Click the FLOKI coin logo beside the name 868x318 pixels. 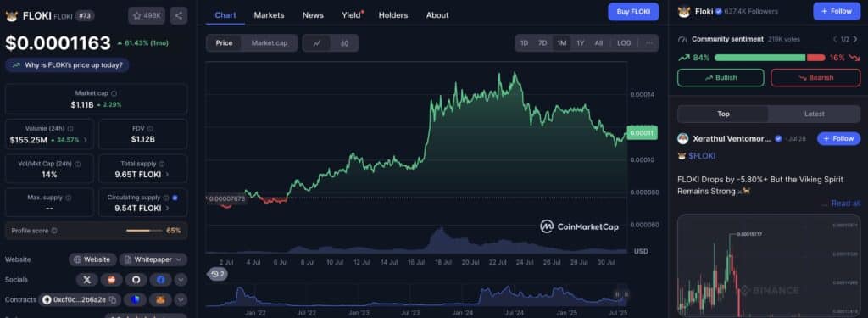tap(12, 16)
